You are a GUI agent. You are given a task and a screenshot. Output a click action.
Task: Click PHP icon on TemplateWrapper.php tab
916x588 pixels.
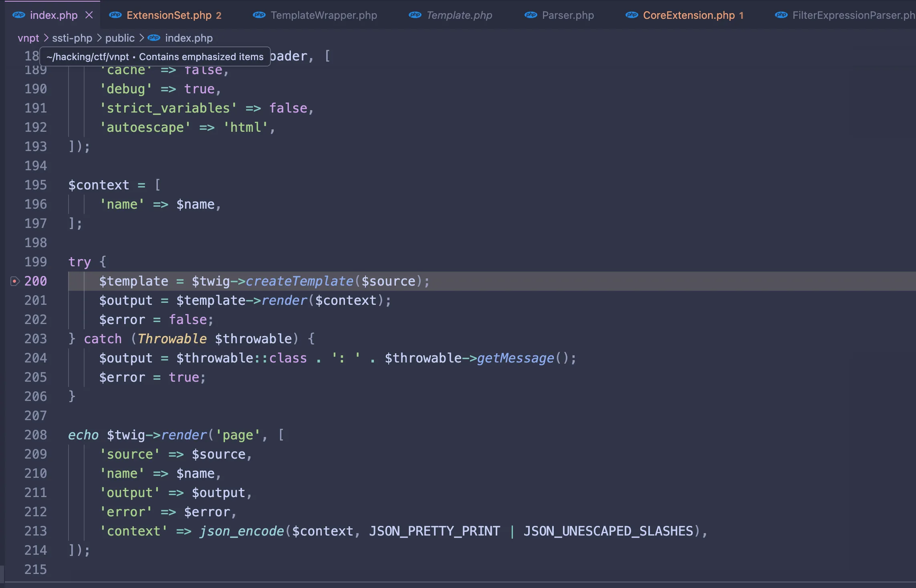[x=259, y=15]
